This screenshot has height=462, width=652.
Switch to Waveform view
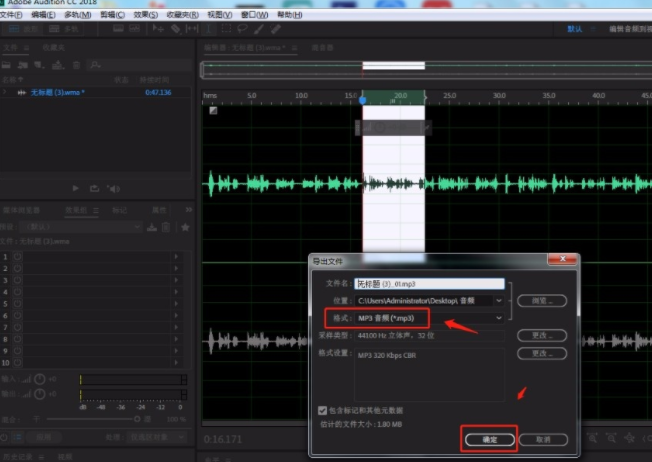22,29
